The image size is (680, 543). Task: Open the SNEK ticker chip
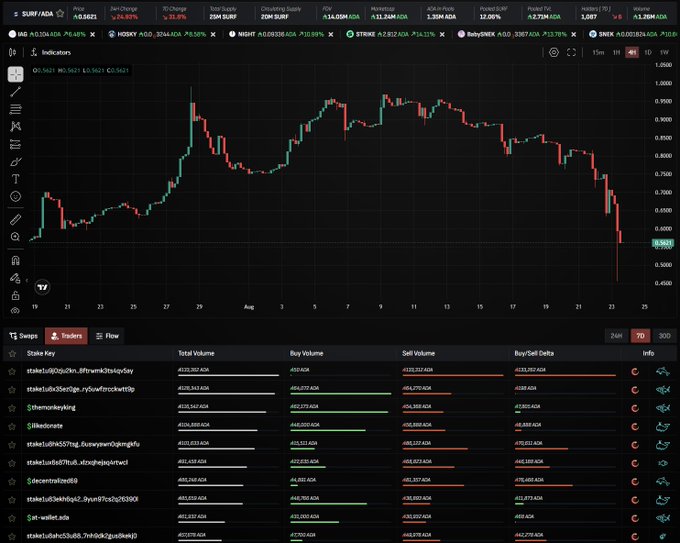click(x=634, y=34)
